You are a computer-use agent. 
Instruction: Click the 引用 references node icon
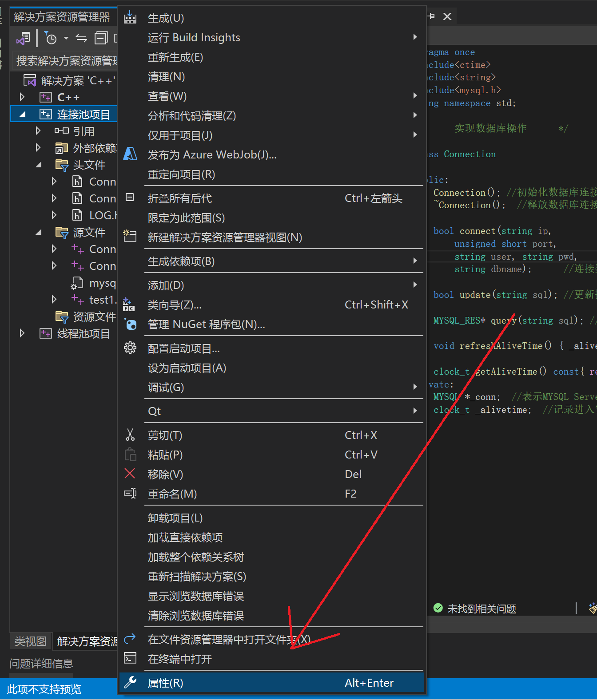tap(62, 131)
